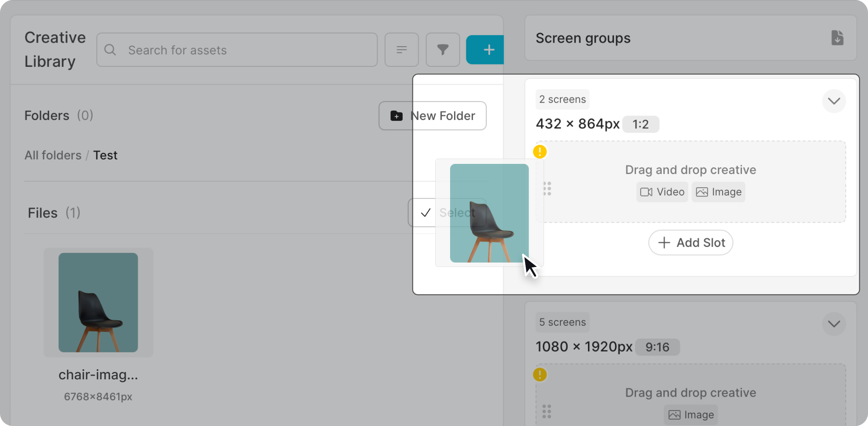
Task: Click the Video type tag in first slot
Action: (662, 192)
